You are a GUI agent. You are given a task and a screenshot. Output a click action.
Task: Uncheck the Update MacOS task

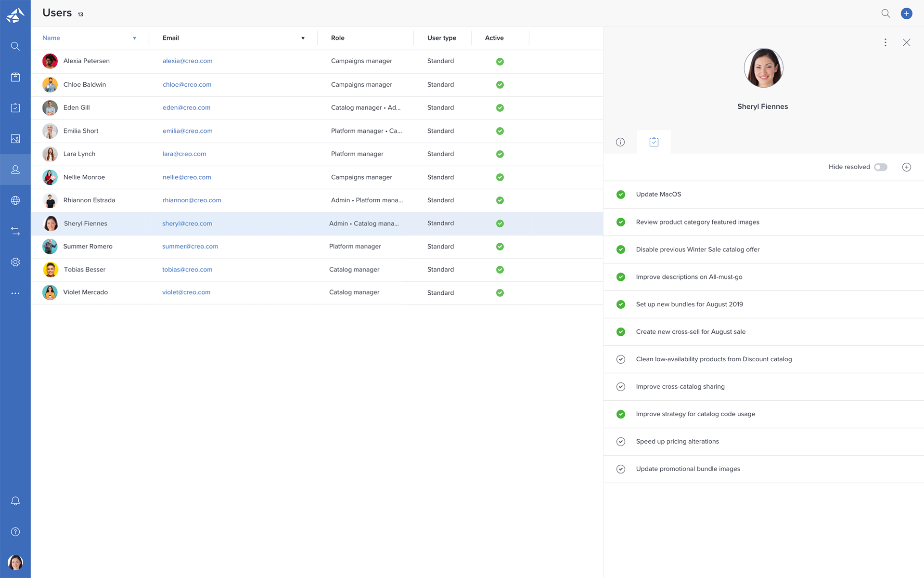click(621, 195)
